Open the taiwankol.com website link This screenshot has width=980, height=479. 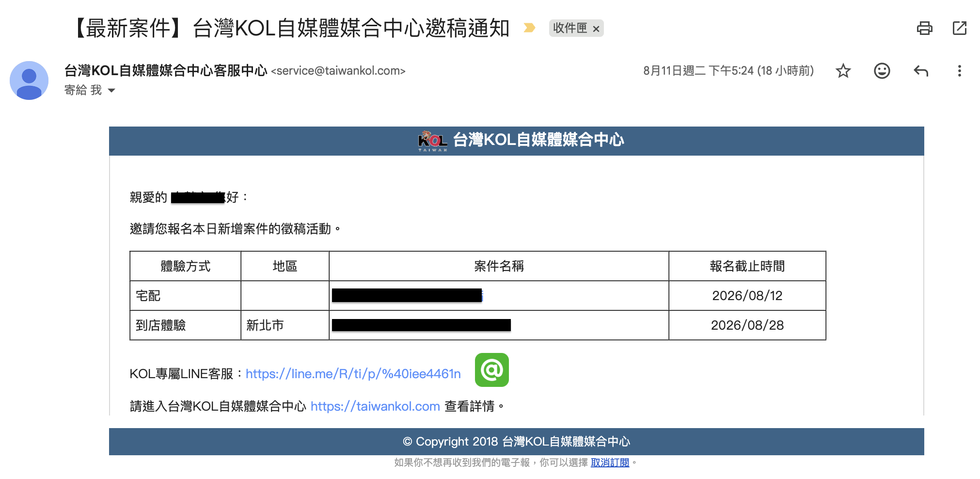[x=375, y=406]
